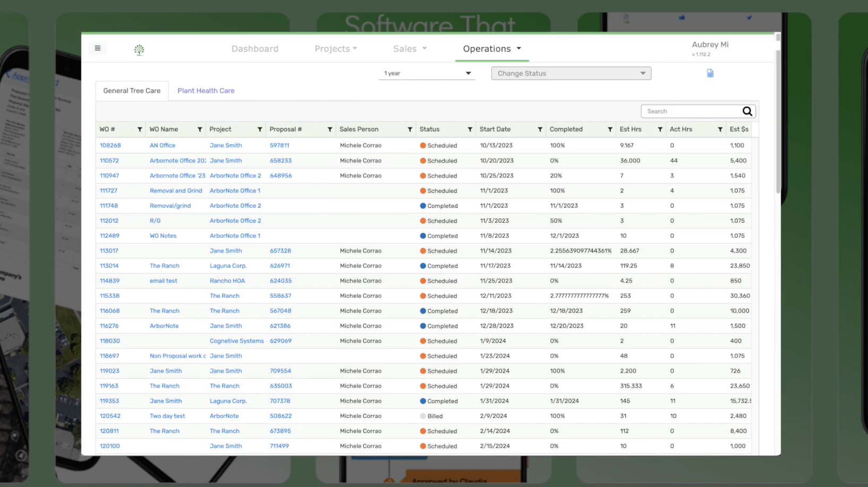Screen dimensions: 868x487
Task: Click the search magnifier icon
Action: (x=747, y=111)
